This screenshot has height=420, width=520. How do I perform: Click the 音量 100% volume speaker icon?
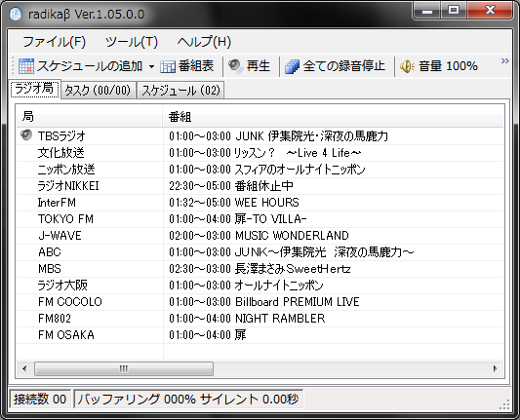click(x=407, y=66)
